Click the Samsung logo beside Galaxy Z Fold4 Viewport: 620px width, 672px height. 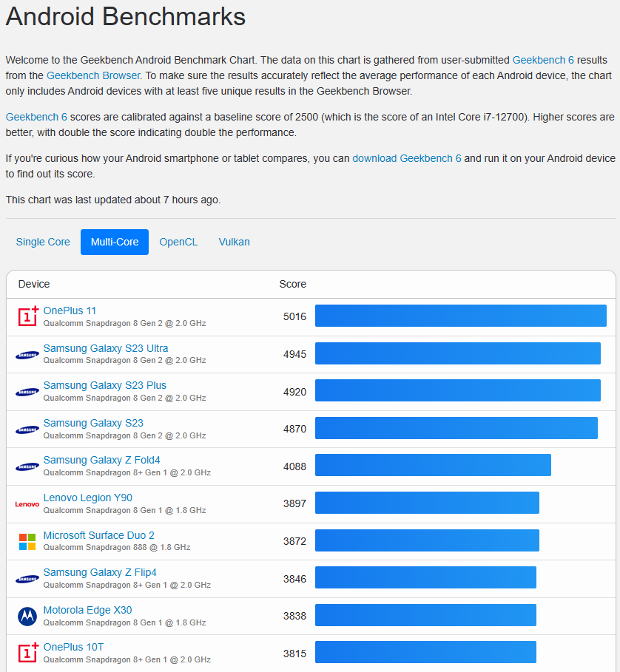pos(27,467)
